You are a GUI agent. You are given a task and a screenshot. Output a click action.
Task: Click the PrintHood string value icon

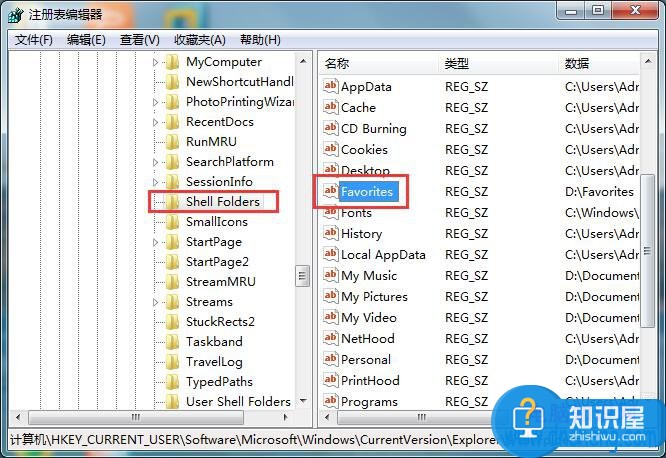(x=331, y=381)
